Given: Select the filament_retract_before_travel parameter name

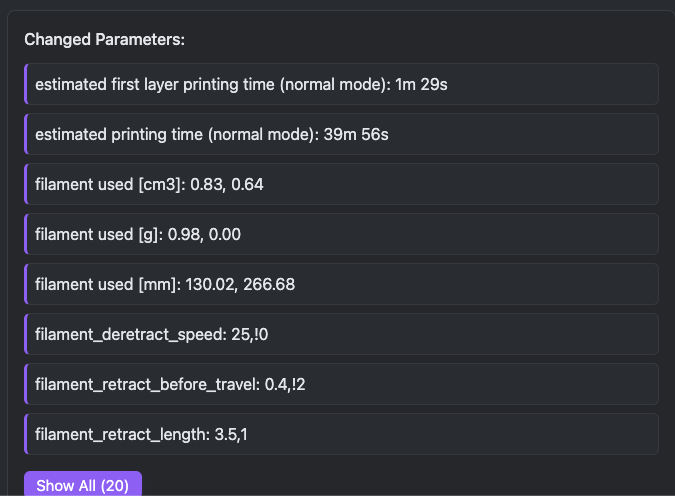Looking at the screenshot, I should (x=147, y=384).
